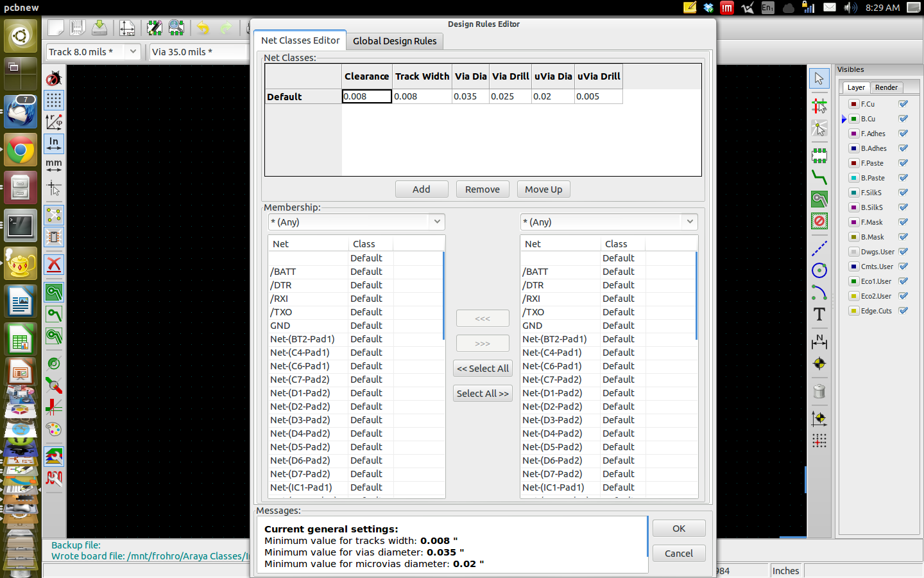Open the Render tab in Visibles

tap(886, 87)
